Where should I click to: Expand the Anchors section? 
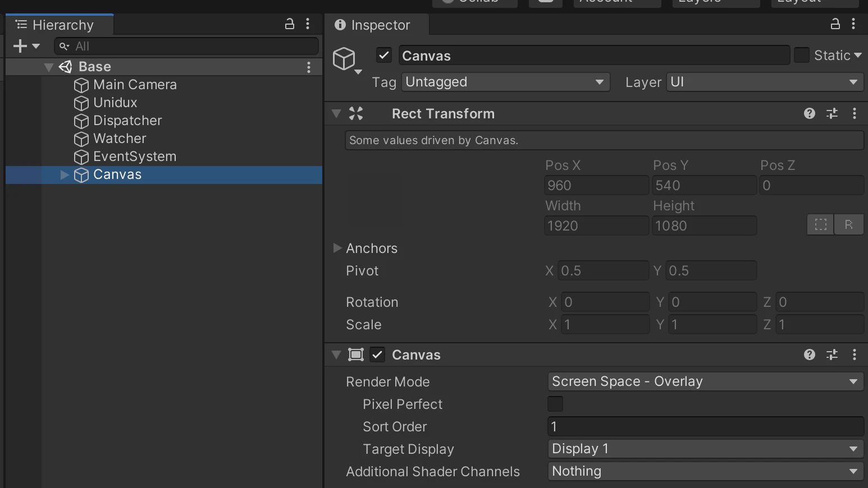tap(337, 248)
